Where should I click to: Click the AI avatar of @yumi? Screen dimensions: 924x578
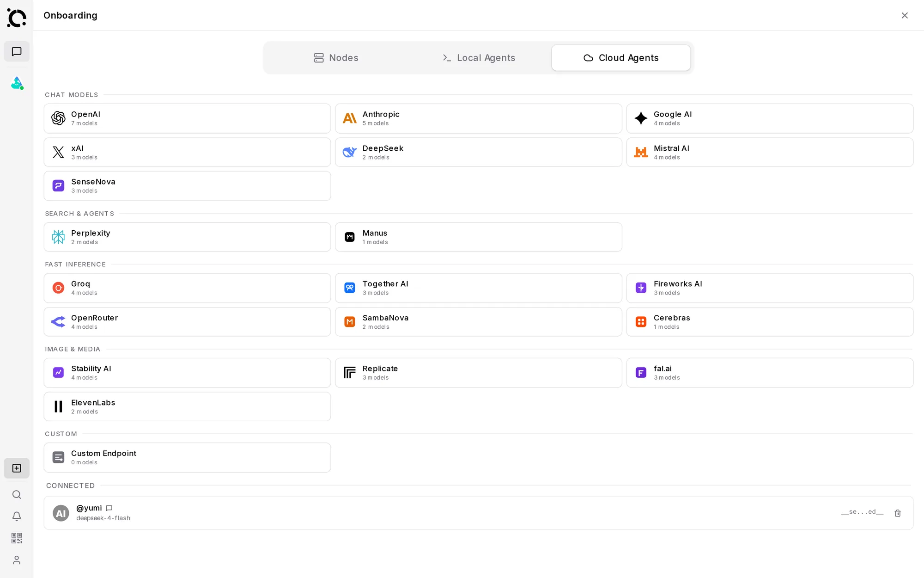pyautogui.click(x=61, y=513)
